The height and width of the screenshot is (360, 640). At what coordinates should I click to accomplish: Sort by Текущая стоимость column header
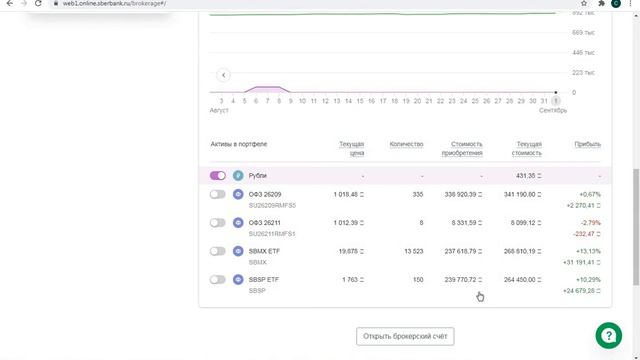[527, 149]
